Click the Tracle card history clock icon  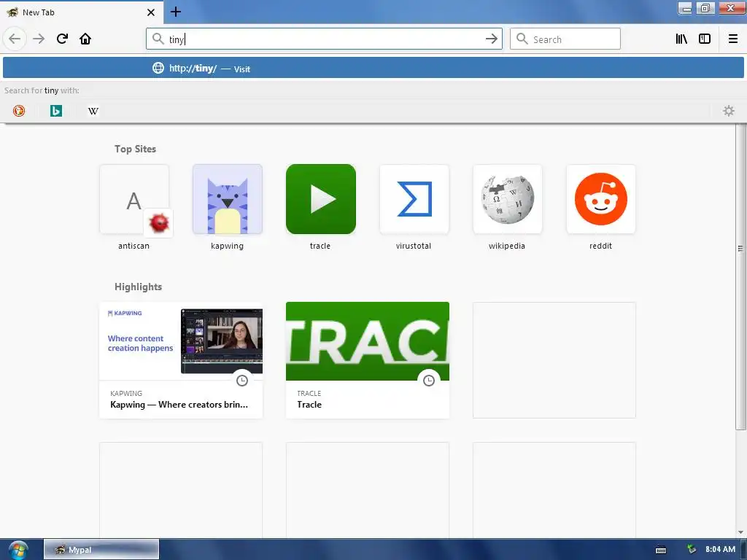(429, 380)
